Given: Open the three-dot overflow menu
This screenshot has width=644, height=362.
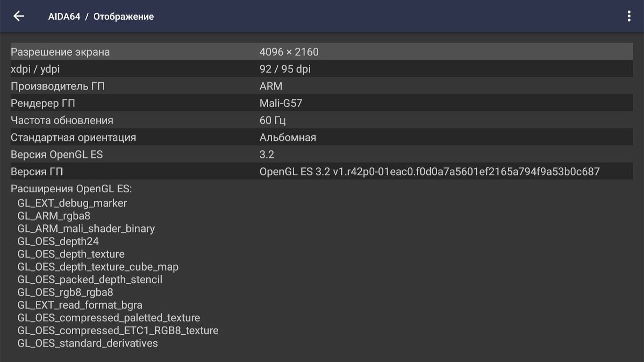Looking at the screenshot, I should click(x=629, y=16).
